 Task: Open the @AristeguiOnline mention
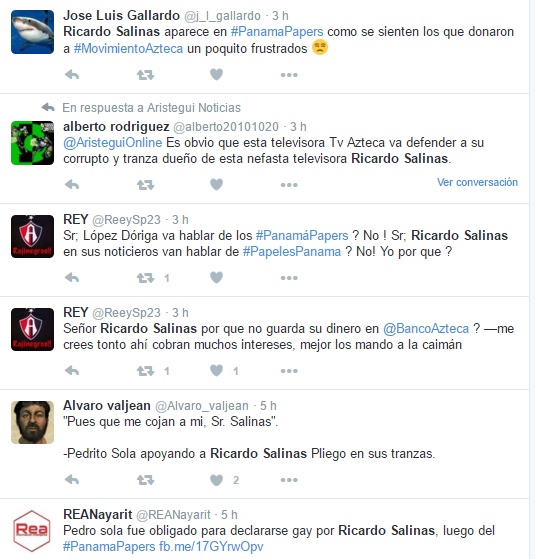tap(113, 143)
